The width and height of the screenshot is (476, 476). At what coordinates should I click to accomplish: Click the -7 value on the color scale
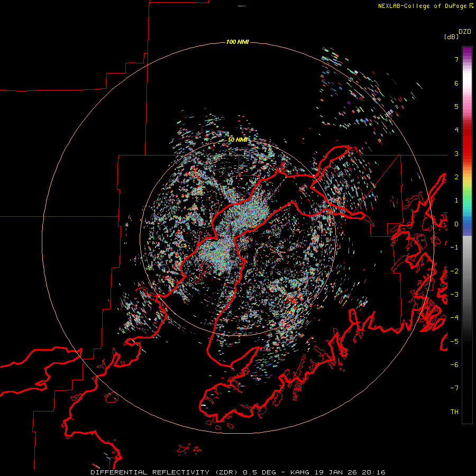tap(454, 388)
